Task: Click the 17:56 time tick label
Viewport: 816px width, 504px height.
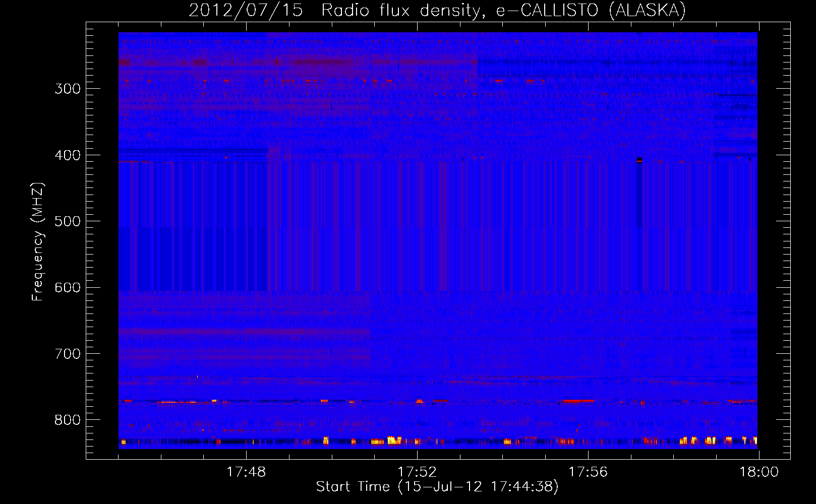Action: pyautogui.click(x=588, y=472)
